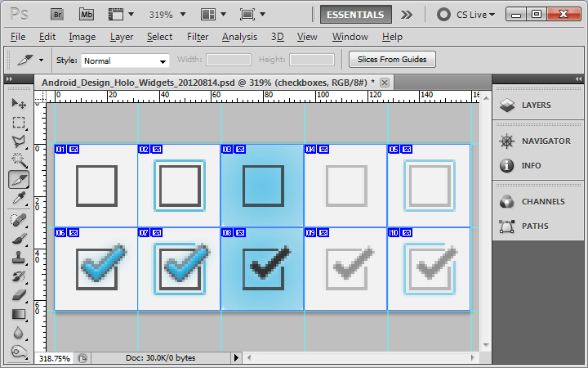Select the Rectangular Marquee tool

18,123
